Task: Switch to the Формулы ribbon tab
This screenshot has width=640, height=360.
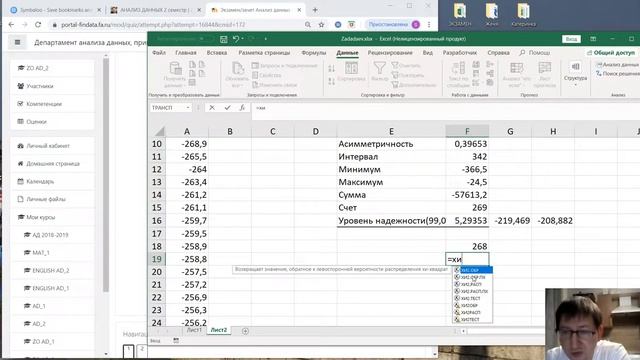Action: [x=313, y=53]
